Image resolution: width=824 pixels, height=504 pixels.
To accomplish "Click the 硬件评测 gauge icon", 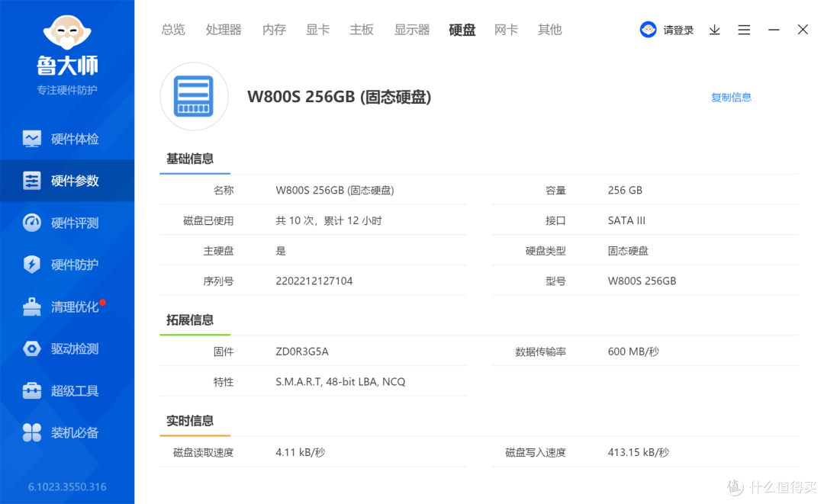I will tap(31, 223).
